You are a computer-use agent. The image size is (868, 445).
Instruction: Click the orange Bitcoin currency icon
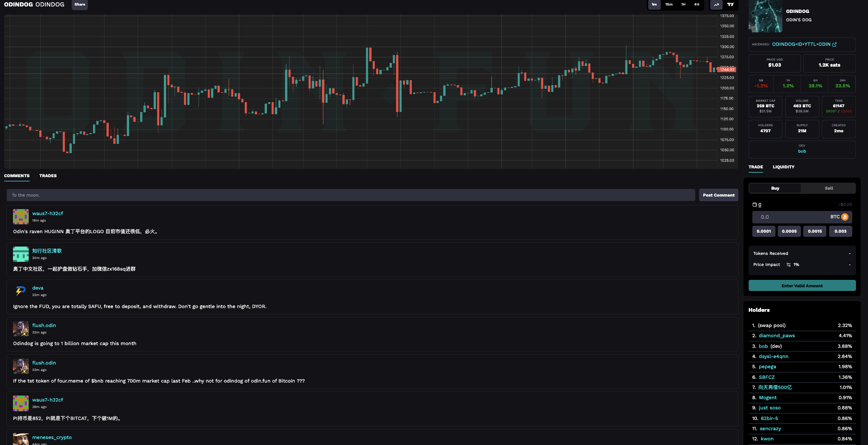[x=845, y=217]
